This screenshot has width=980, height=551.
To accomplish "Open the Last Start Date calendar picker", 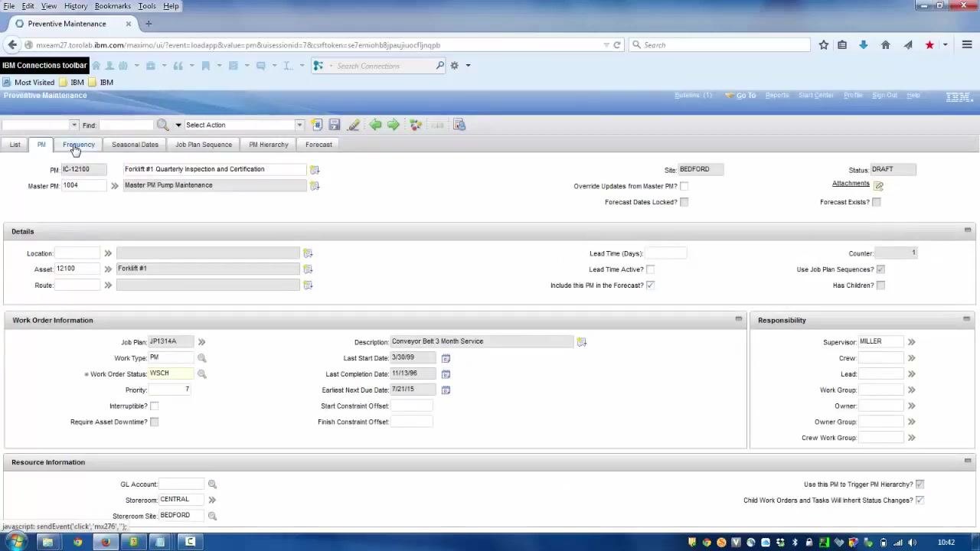I will (446, 358).
